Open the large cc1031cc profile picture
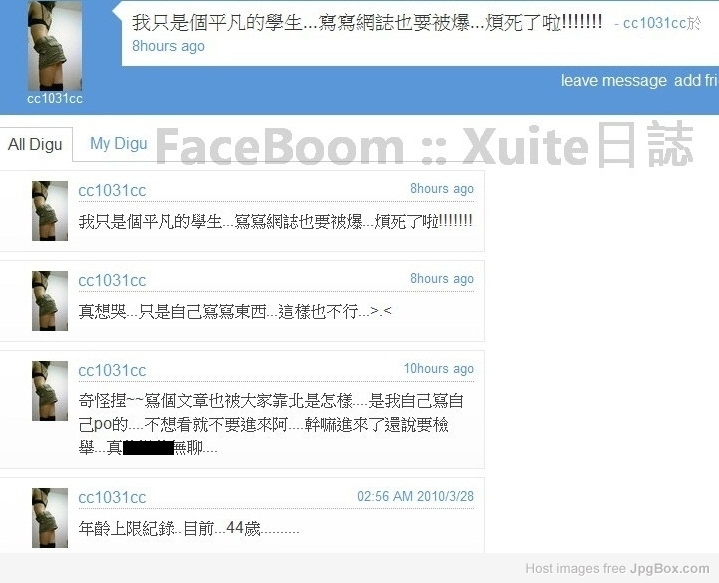Image resolution: width=719 pixels, height=583 pixels. [55, 45]
